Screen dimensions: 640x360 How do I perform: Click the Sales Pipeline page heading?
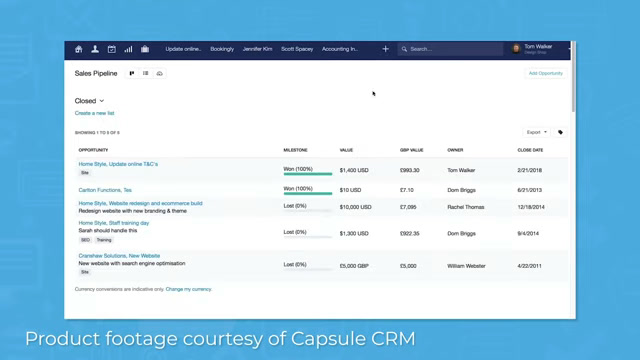(x=96, y=73)
